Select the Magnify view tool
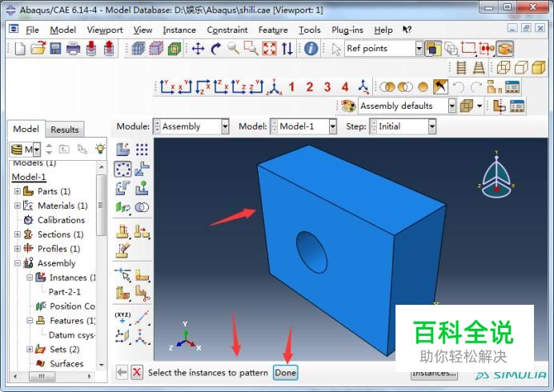Screen dimensions: 554x392 coord(233,48)
